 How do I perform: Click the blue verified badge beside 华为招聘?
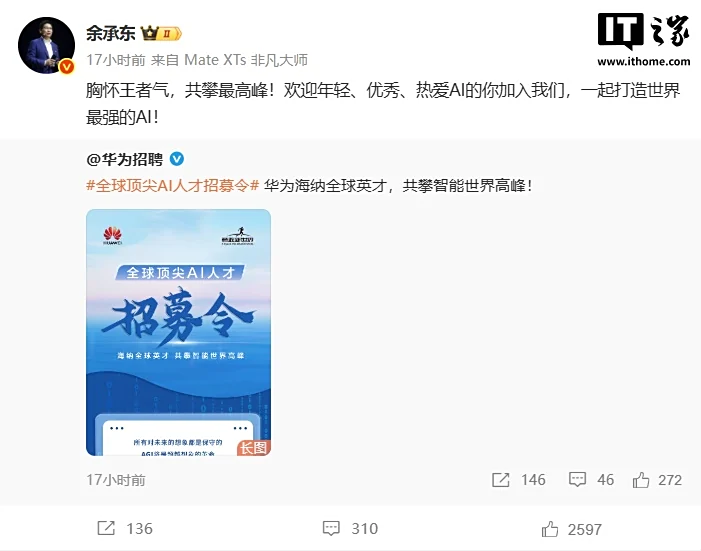177,159
